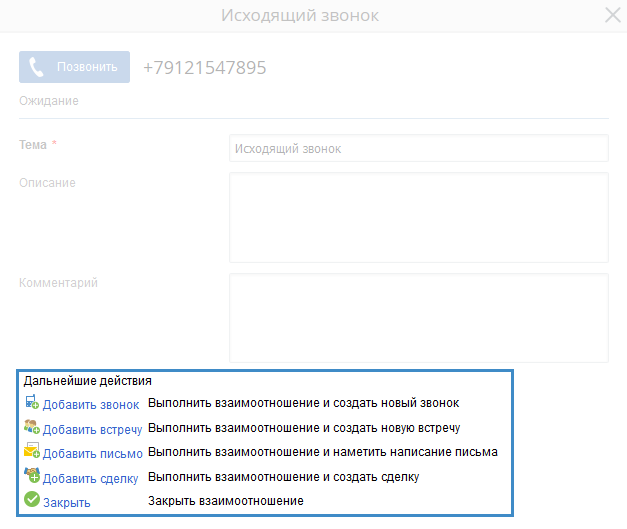Screen dimensions: 627x529
Task: Click the Закрыть link
Action: point(66,502)
